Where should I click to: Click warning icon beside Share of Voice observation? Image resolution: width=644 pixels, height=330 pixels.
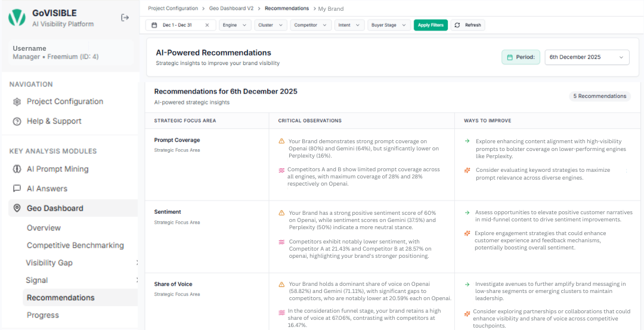tap(281, 285)
